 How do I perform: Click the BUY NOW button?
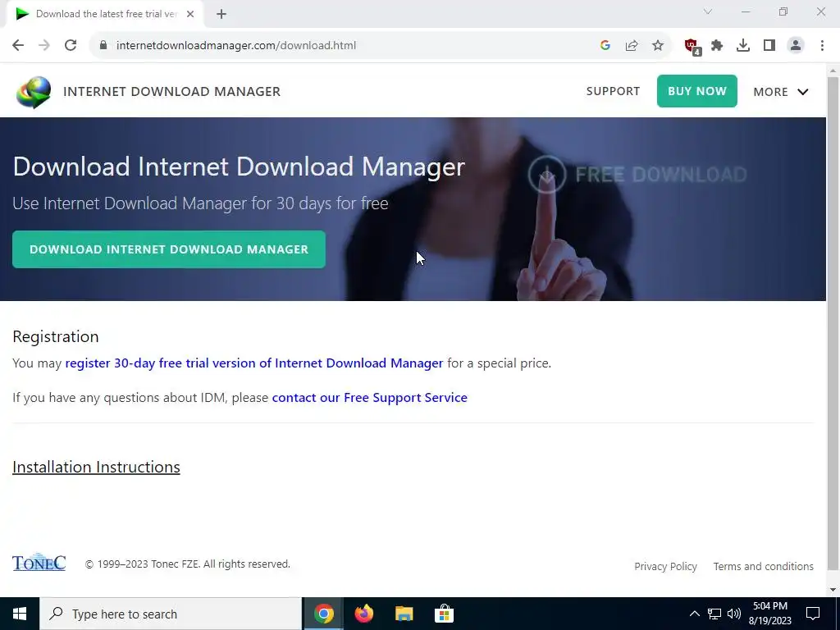[697, 91]
